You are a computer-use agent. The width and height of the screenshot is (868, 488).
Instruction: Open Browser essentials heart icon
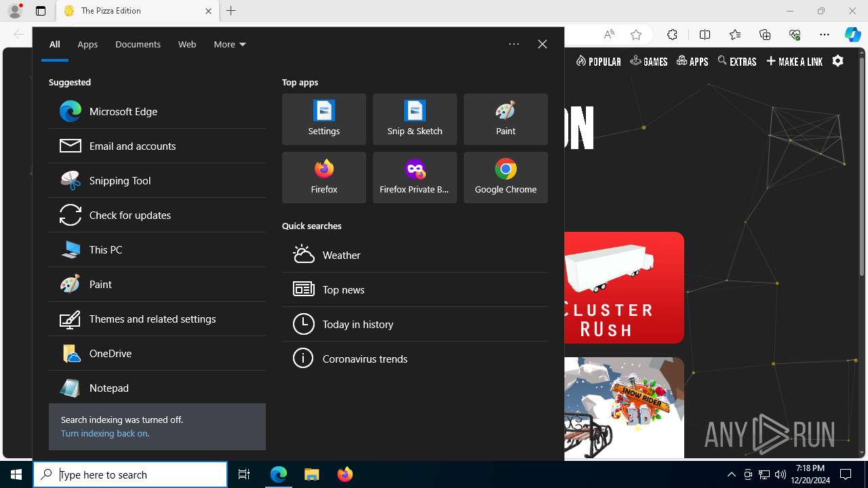point(795,35)
